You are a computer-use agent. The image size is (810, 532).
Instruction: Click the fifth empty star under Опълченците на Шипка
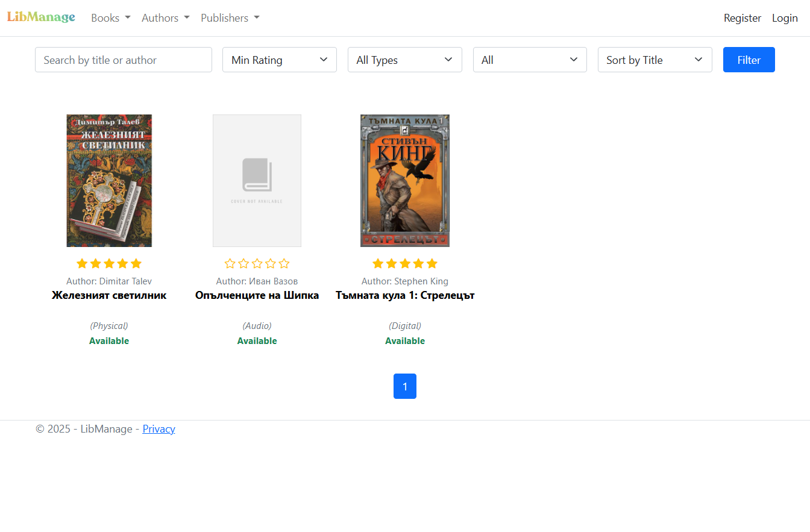point(284,263)
